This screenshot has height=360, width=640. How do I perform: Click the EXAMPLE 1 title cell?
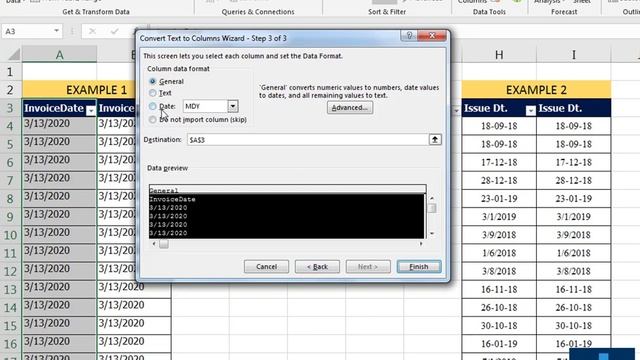tap(97, 90)
